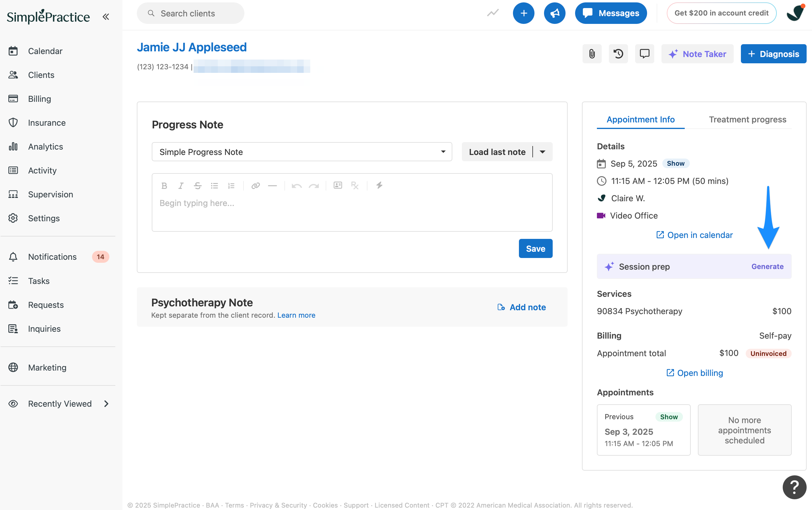Open the chat comment icon
The height and width of the screenshot is (510, 812).
click(x=644, y=53)
